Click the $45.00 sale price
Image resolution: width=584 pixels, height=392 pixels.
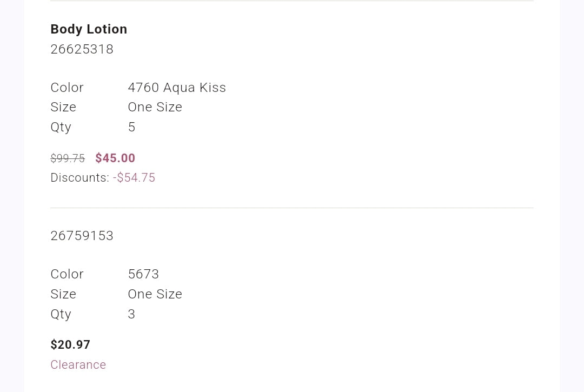115,158
